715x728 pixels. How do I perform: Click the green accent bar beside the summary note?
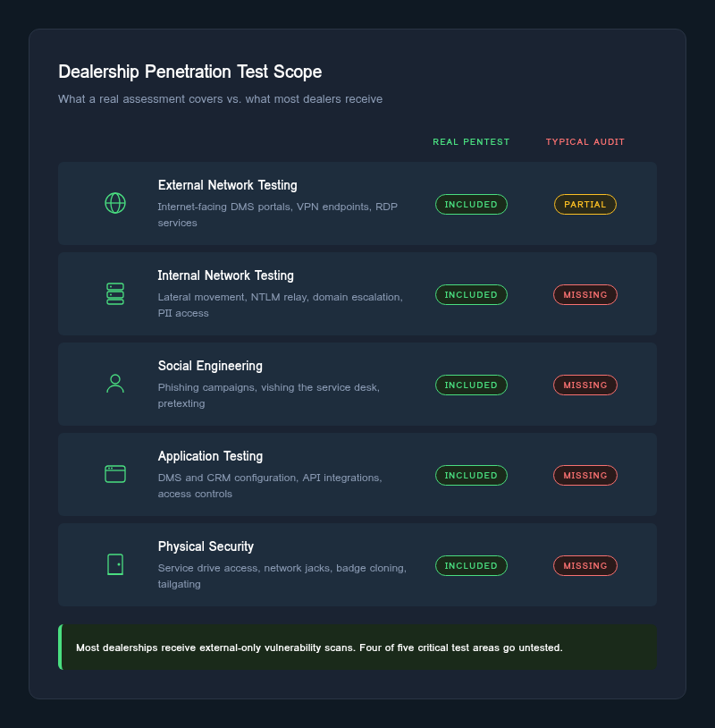(x=60, y=647)
